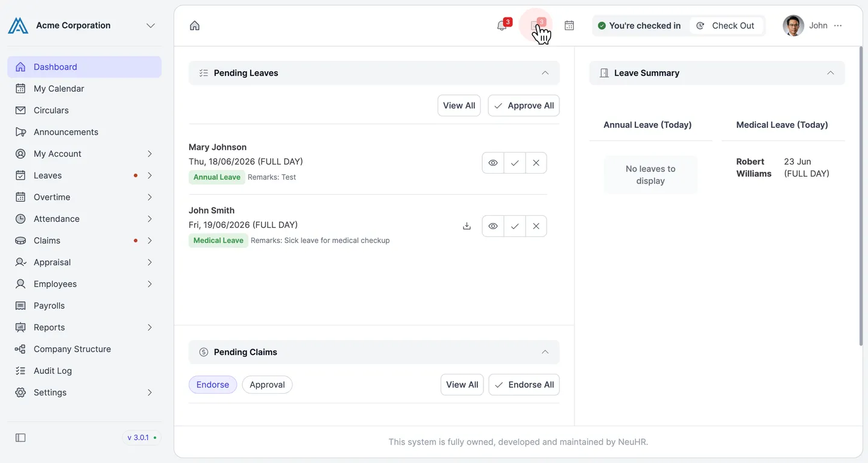
Task: Open the inbox icon with badge
Action: click(x=535, y=25)
